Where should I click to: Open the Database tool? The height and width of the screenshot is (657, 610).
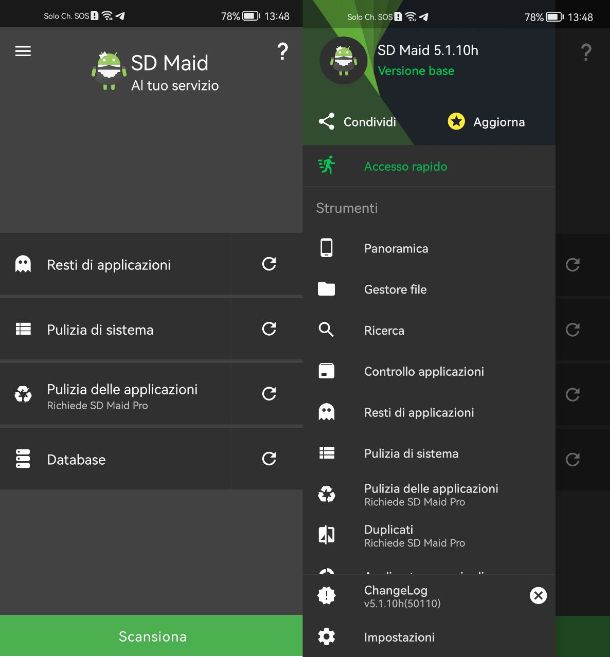coord(114,459)
